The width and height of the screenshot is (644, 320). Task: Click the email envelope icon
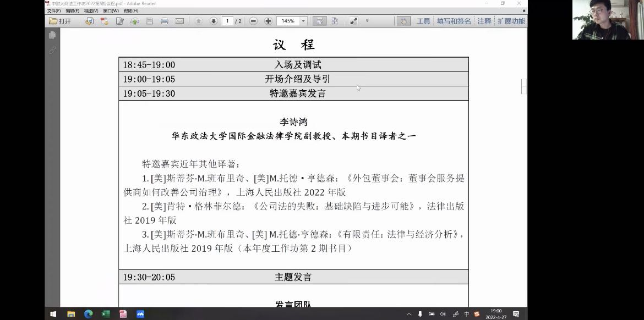(179, 21)
